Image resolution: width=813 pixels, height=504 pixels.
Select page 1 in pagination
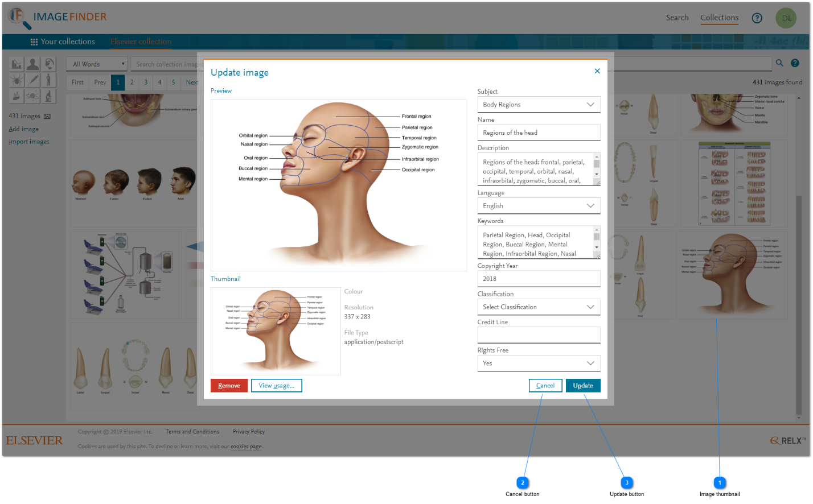(x=118, y=82)
